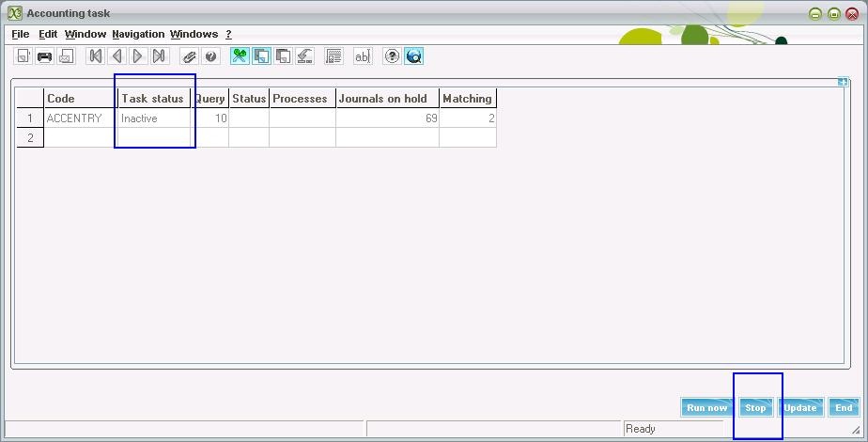Open the Navigation menu
Viewport: 868px width, 442px height.
pos(138,34)
